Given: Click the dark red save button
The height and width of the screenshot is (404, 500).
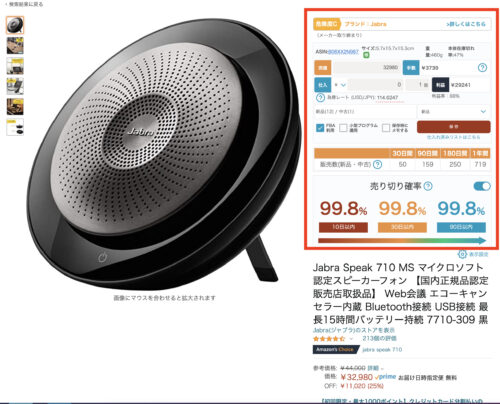Looking at the screenshot, I should coord(454,127).
